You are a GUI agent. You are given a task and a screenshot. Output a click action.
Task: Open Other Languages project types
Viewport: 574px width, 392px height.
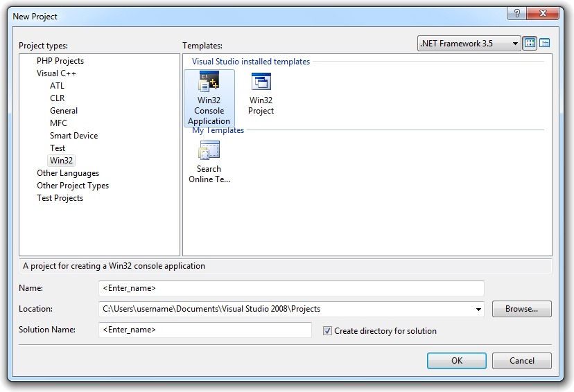(x=68, y=173)
